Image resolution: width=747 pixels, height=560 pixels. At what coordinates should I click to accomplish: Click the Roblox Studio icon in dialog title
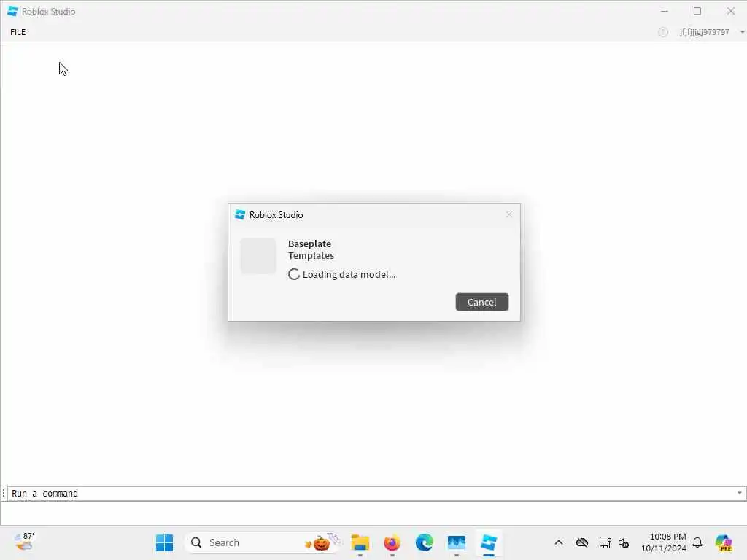tap(240, 215)
